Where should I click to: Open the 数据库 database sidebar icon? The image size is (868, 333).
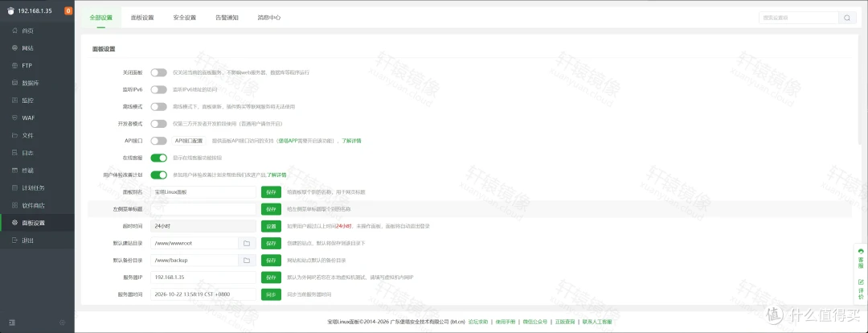pyautogui.click(x=15, y=83)
